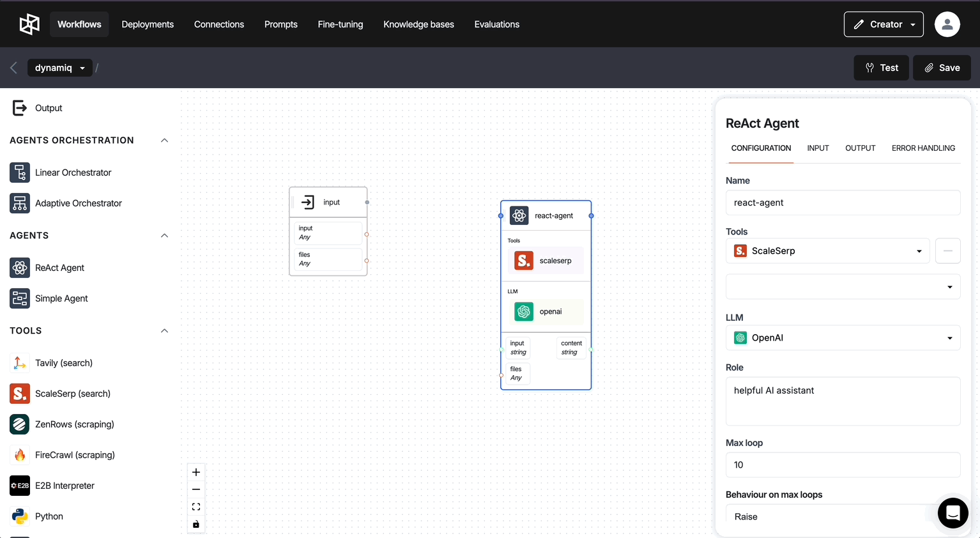Click the canvas zoom in plus icon

coord(196,472)
